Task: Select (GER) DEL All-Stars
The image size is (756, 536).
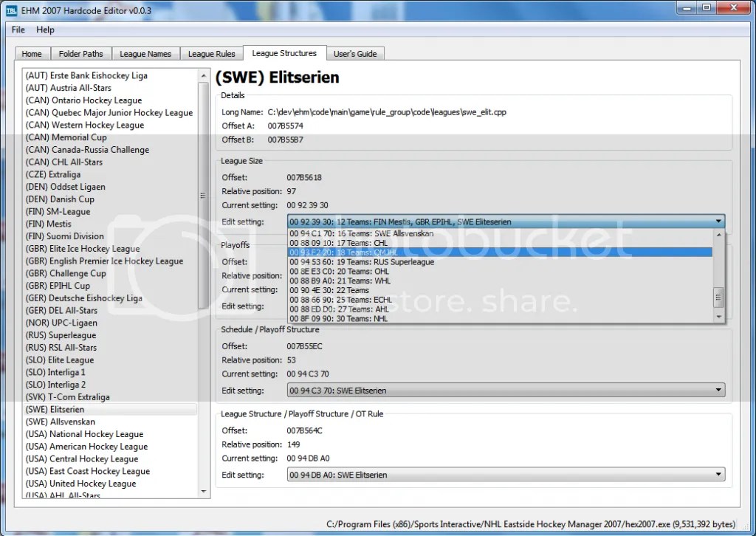Action: coord(111,311)
